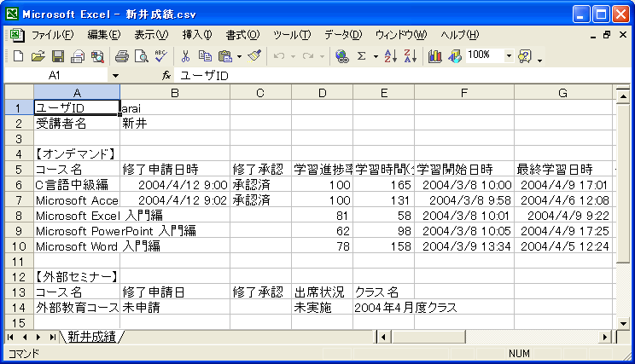The image size is (635, 364).
Task: Select column F header
Action: coord(464,93)
